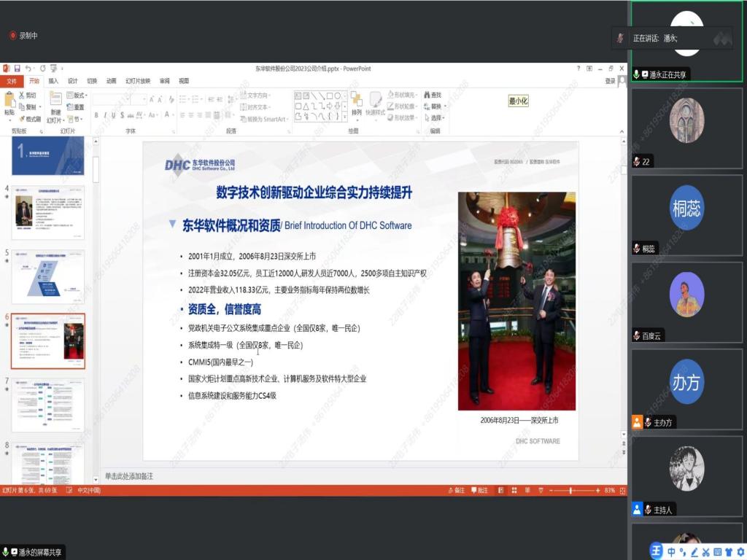This screenshot has height=560, width=747.
Task: Open the Section (节) dropdown
Action: tap(75, 119)
